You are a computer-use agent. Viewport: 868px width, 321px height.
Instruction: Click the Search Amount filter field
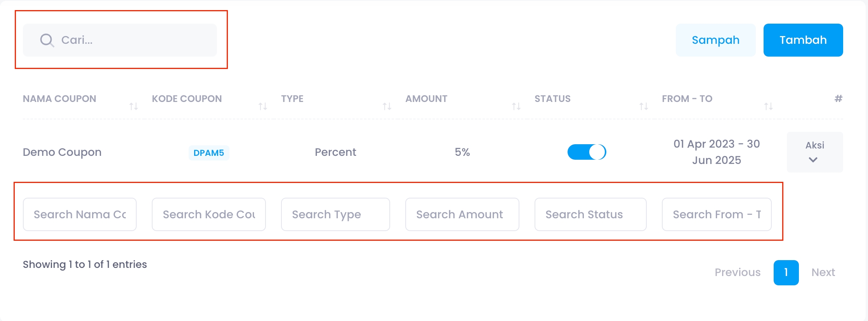[462, 214]
